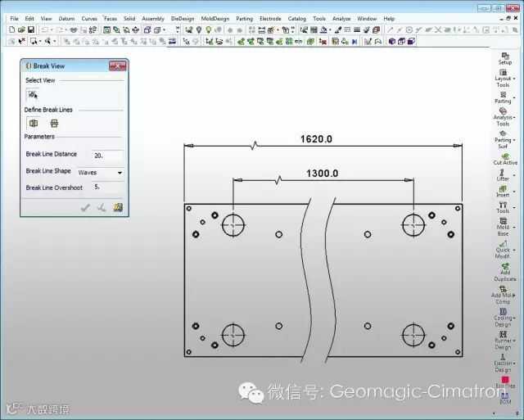Click the New file icon in toolbar
This screenshot has width=524, height=420.
(x=12, y=30)
